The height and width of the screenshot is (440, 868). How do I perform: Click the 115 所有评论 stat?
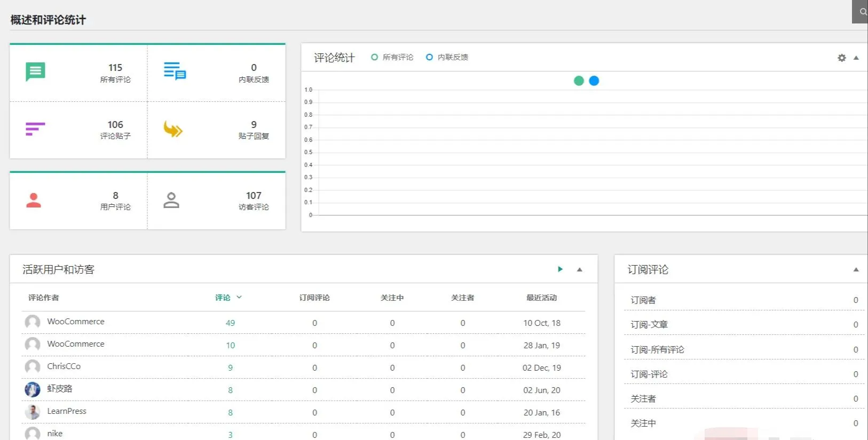click(x=115, y=73)
